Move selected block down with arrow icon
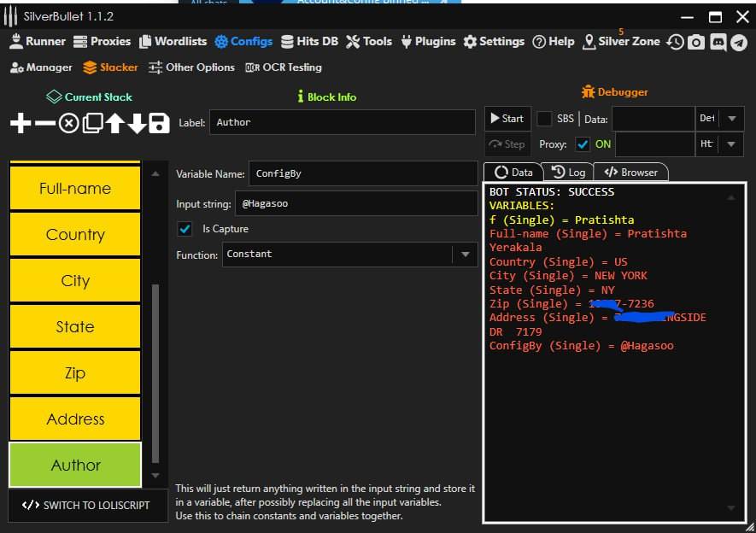Viewport: 756px width, 533px height. pos(137,124)
